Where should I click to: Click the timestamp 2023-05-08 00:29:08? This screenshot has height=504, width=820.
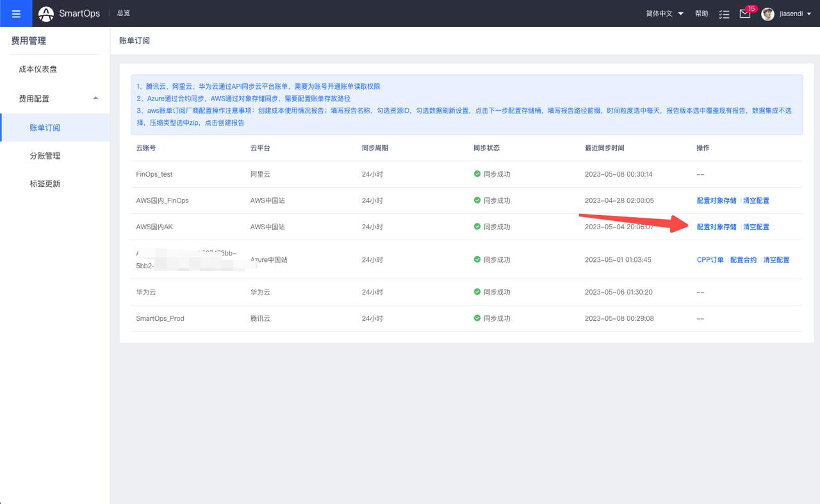click(x=619, y=318)
